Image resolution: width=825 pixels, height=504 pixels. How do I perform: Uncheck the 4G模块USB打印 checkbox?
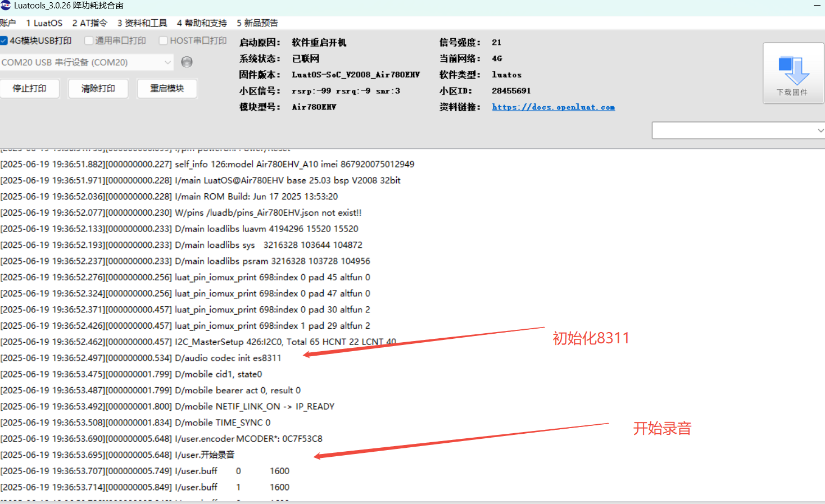[4, 40]
